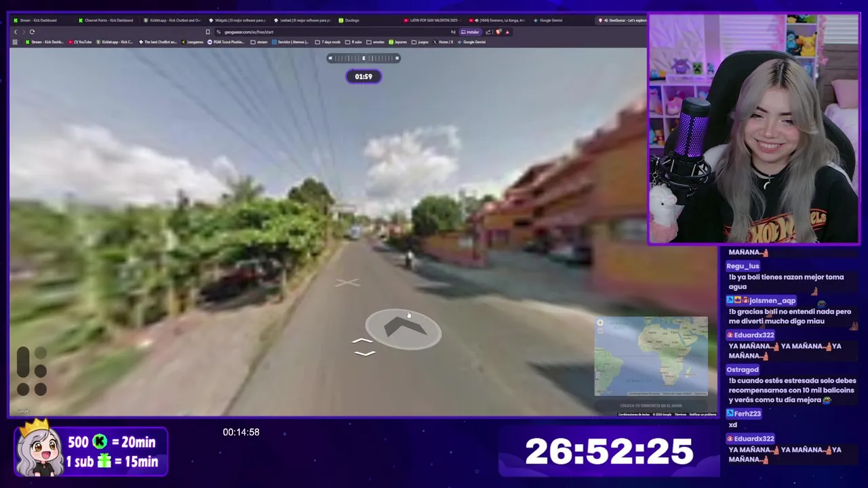868x488 pixels.
Task: Open the 7 days mods bookmarks folder
Action: pos(328,42)
